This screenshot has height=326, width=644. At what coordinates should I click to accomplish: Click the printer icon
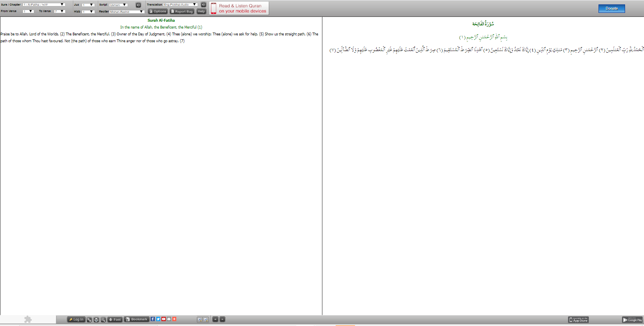click(x=96, y=320)
